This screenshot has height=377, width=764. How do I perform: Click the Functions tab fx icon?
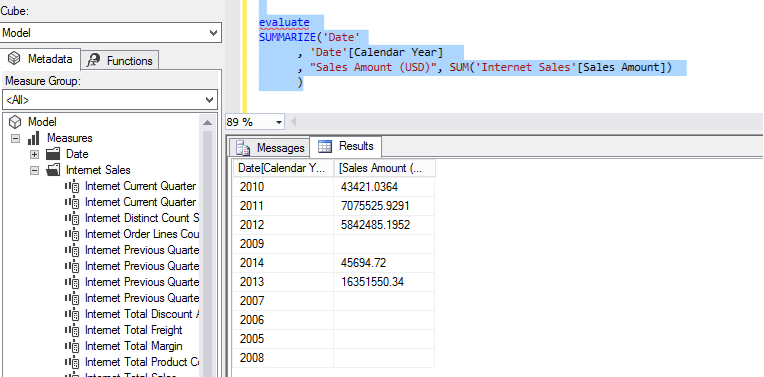(93, 61)
